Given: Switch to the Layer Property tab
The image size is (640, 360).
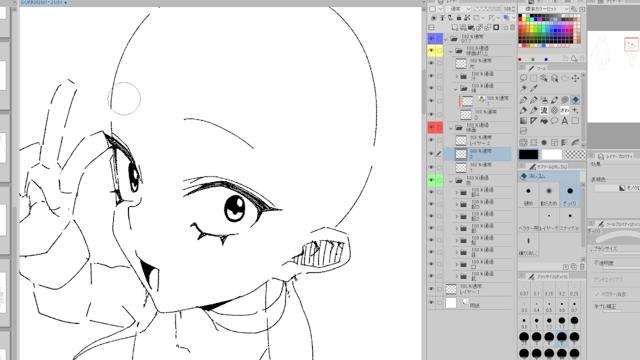Looking at the screenshot, I should (616, 156).
